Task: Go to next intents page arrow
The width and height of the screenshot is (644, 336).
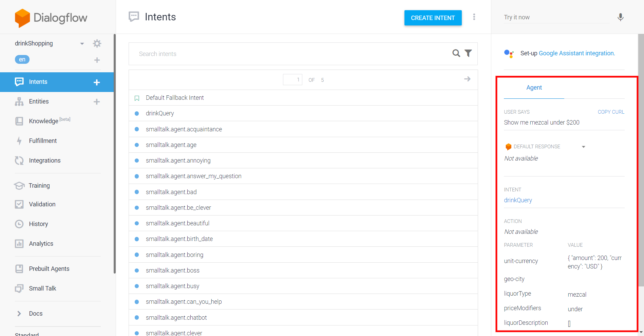Action: pyautogui.click(x=467, y=79)
